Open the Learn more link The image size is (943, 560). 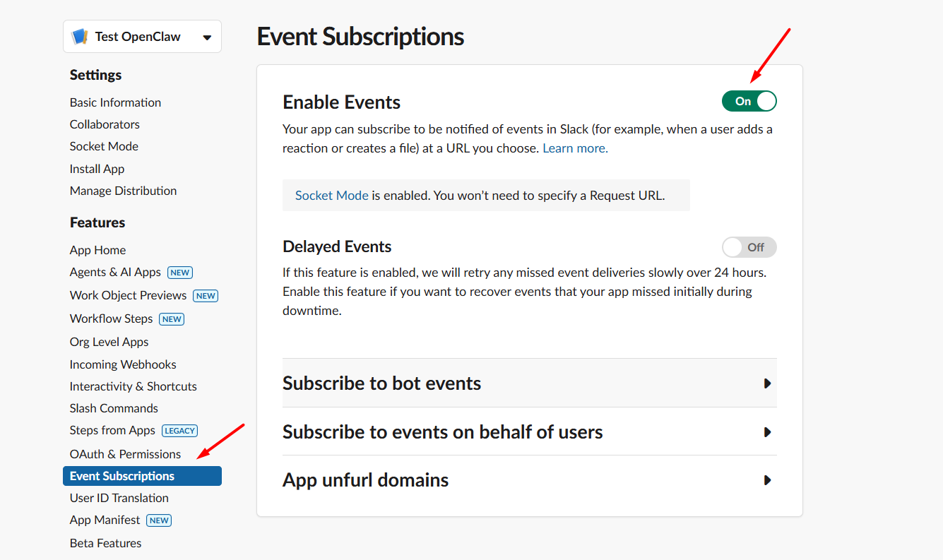click(x=575, y=148)
